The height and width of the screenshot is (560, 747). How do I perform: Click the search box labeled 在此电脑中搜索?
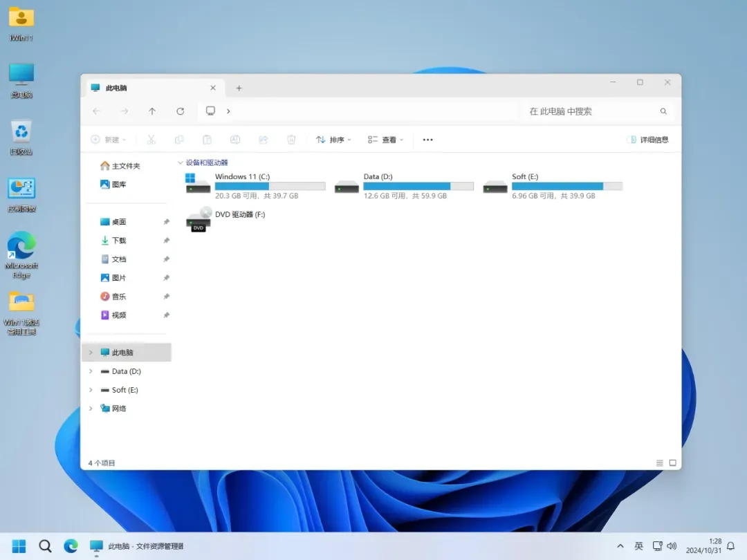[x=595, y=111]
